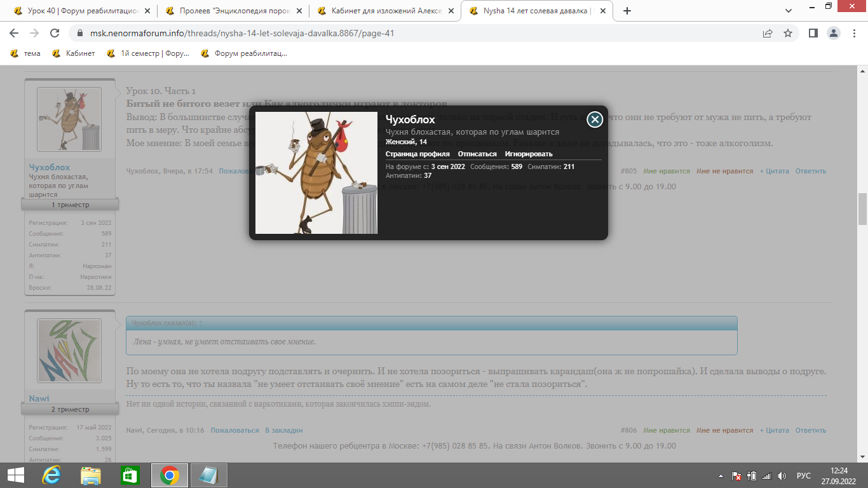Open Microsoft Store from taskbar

pos(130,475)
